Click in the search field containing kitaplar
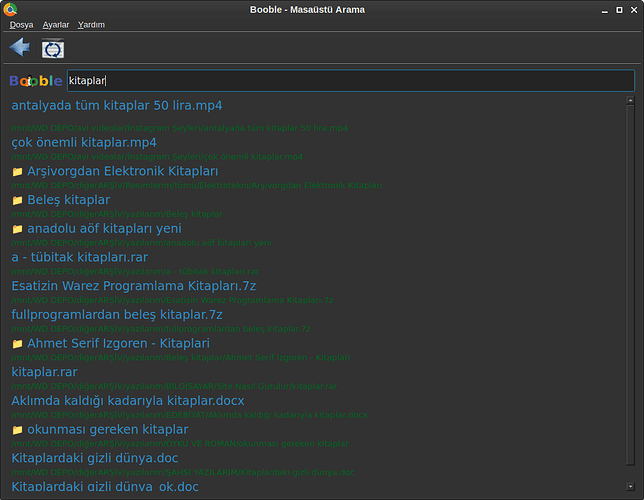This screenshot has height=500, width=644. pos(350,81)
